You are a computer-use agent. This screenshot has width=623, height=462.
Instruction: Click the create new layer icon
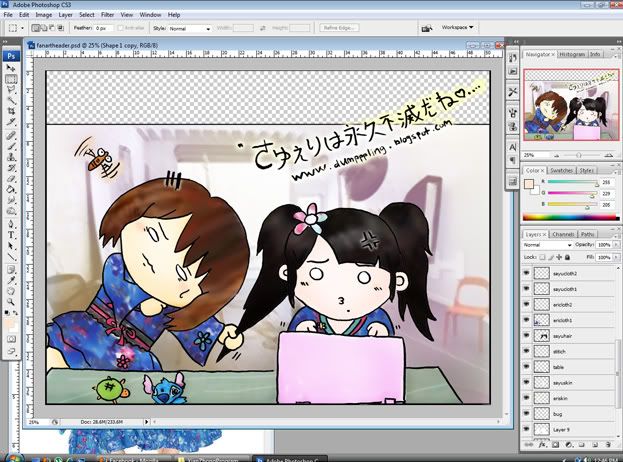595,445
